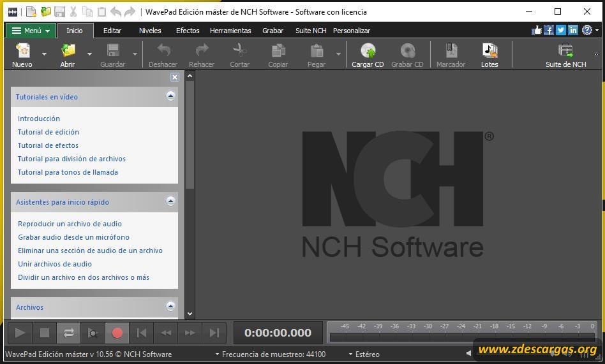This screenshot has width=605, height=364.
Task: Share via the Facebook icon
Action: pyautogui.click(x=549, y=30)
